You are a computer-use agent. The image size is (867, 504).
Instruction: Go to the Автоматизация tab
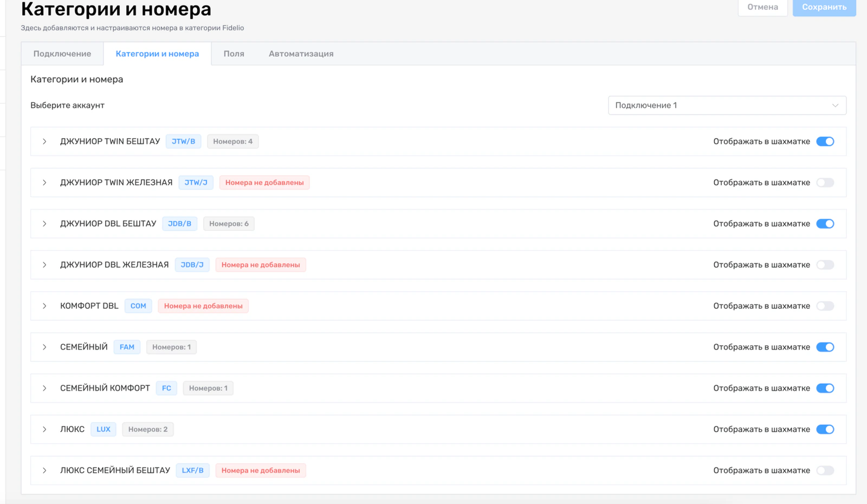[x=301, y=54]
